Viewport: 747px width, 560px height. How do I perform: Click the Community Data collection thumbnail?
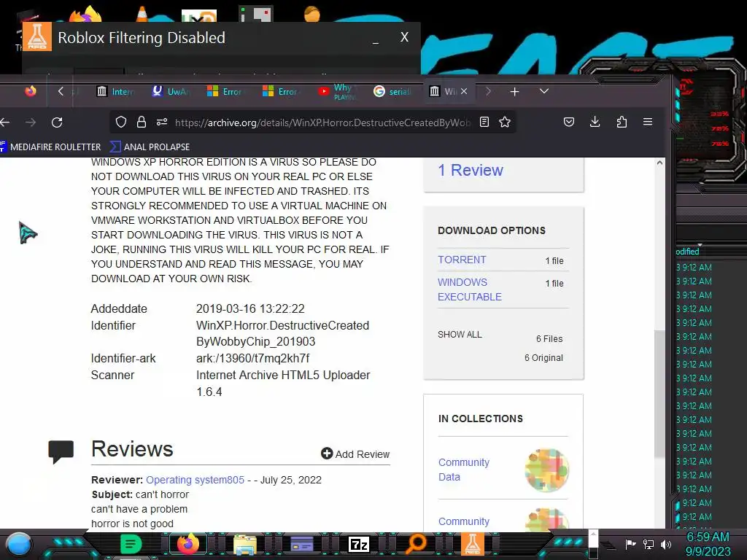click(546, 470)
